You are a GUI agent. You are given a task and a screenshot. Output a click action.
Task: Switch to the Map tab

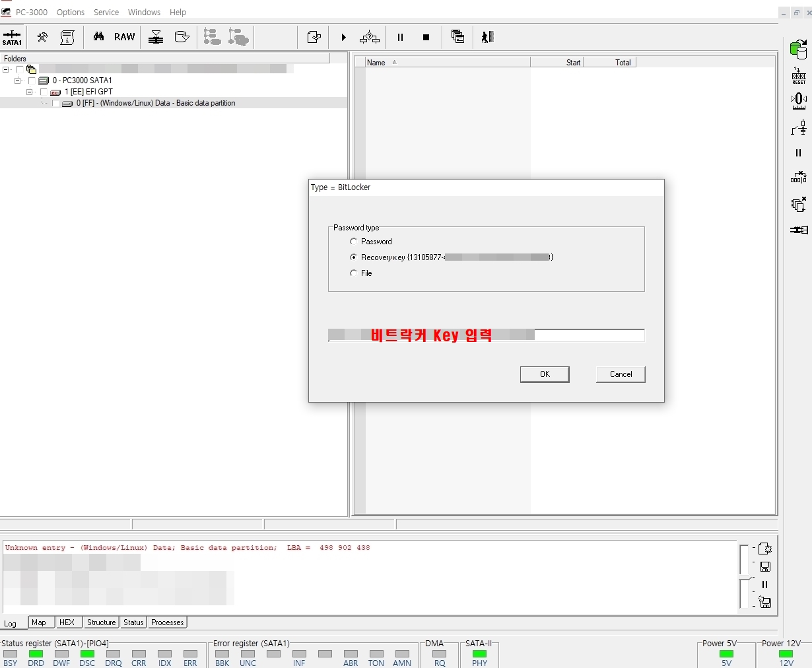(39, 622)
